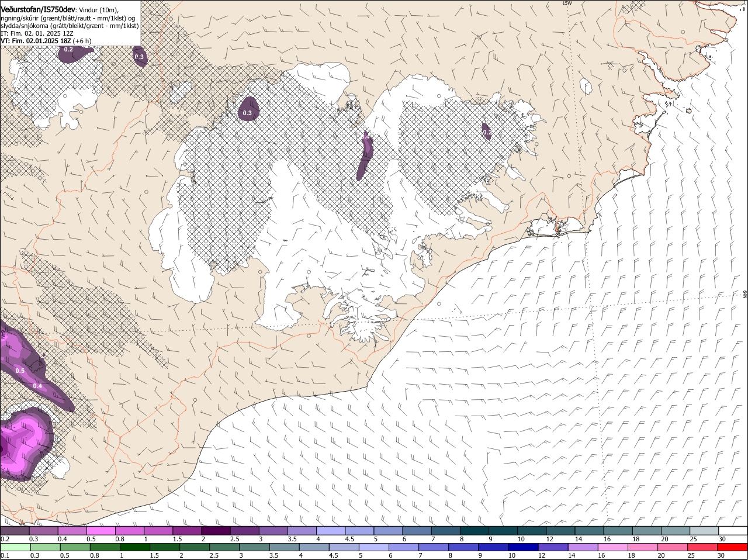
Task: Pick the light pink 16–18 swatch, bottom row
Action: (612, 547)
